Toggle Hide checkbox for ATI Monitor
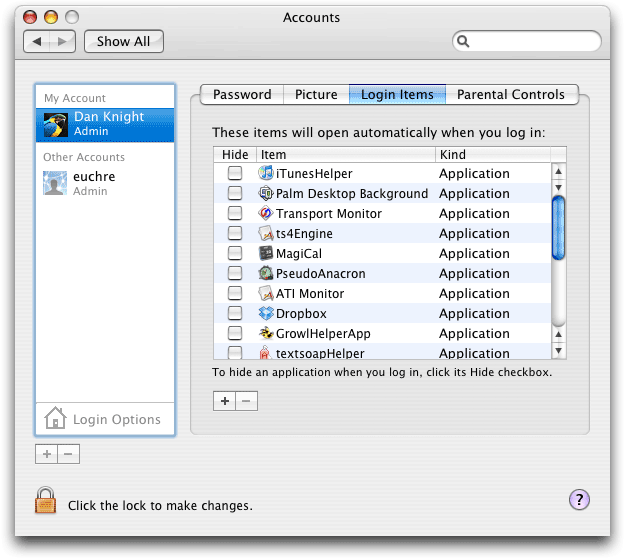624x560 pixels. (235, 293)
